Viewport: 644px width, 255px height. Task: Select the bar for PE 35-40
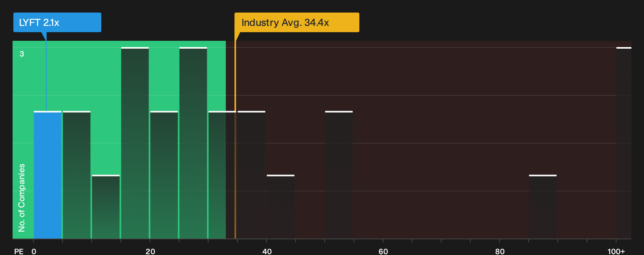click(251, 175)
